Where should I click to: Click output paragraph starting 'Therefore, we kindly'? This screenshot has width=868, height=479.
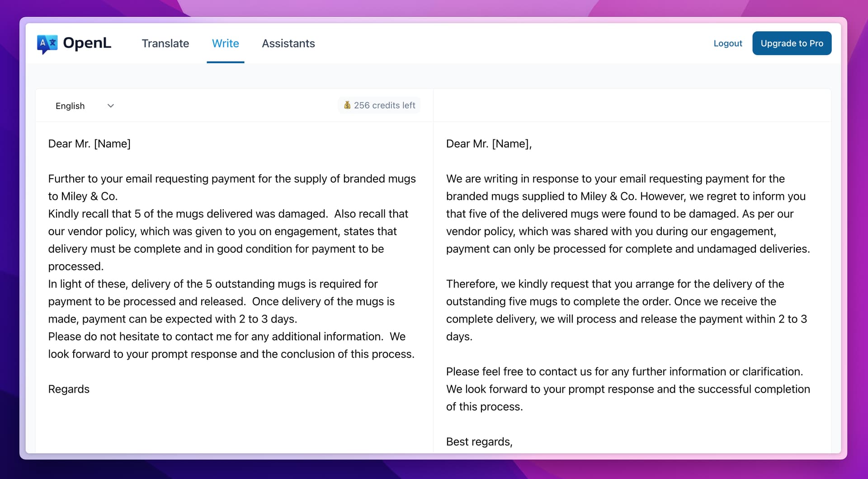(x=615, y=284)
